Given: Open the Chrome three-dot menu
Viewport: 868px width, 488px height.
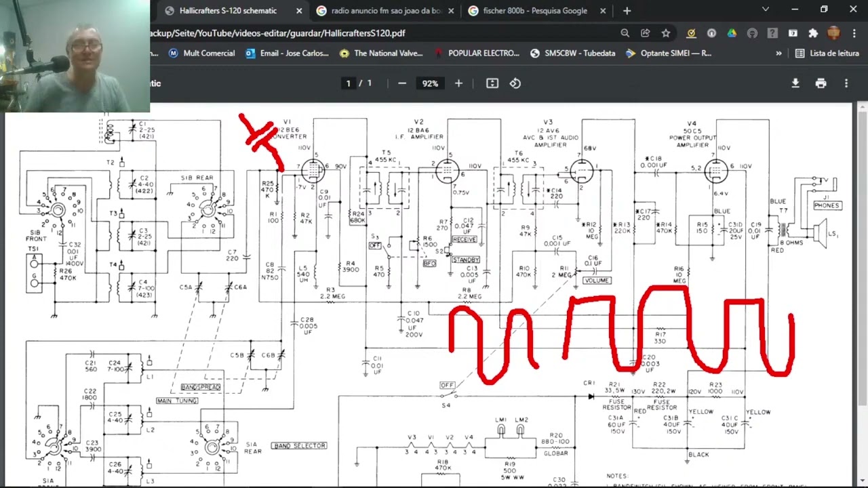Looking at the screenshot, I should pos(854,33).
